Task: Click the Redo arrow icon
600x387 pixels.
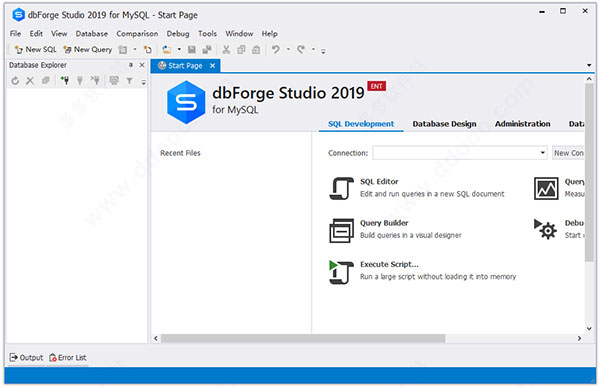Action: pos(301,49)
